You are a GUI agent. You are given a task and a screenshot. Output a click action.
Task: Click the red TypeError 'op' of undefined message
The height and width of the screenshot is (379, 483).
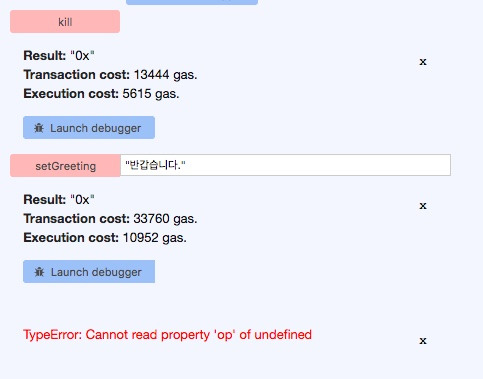click(167, 335)
